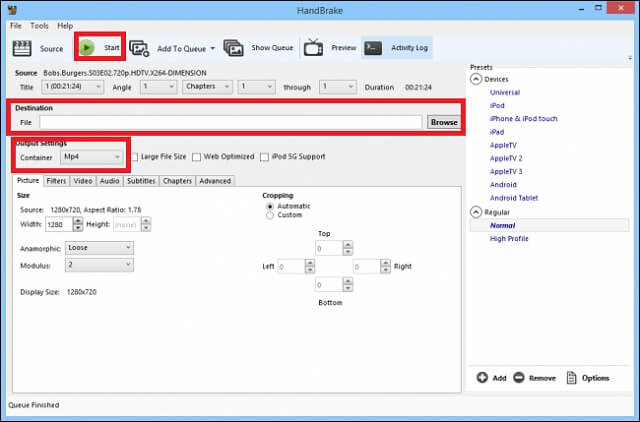640x422 pixels.
Task: Open the Container Mp4 dropdown
Action: [x=92, y=157]
